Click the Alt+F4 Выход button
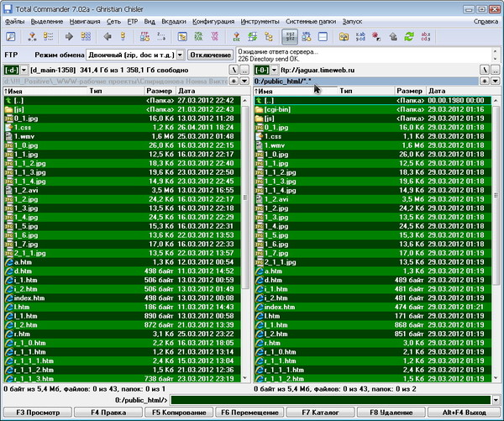 tap(465, 413)
